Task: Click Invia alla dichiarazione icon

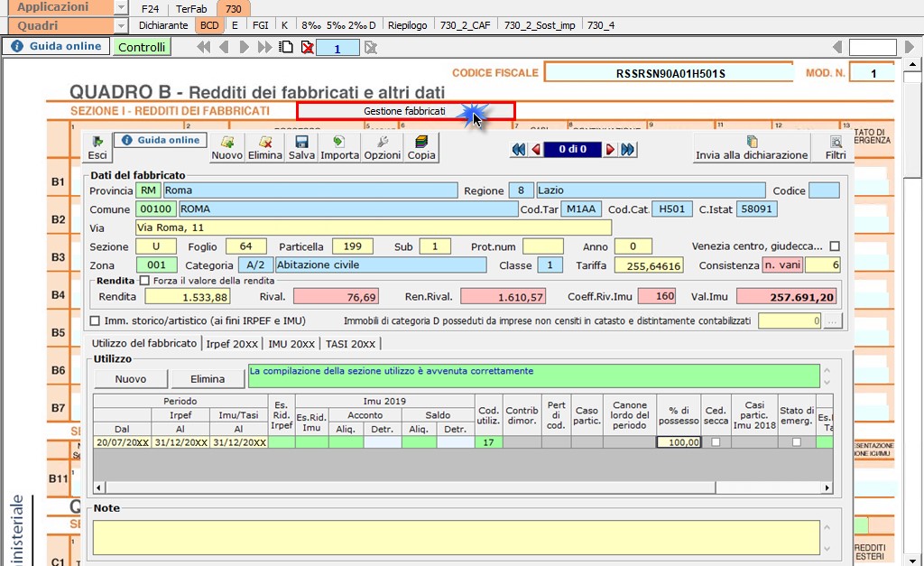Action: click(752, 147)
